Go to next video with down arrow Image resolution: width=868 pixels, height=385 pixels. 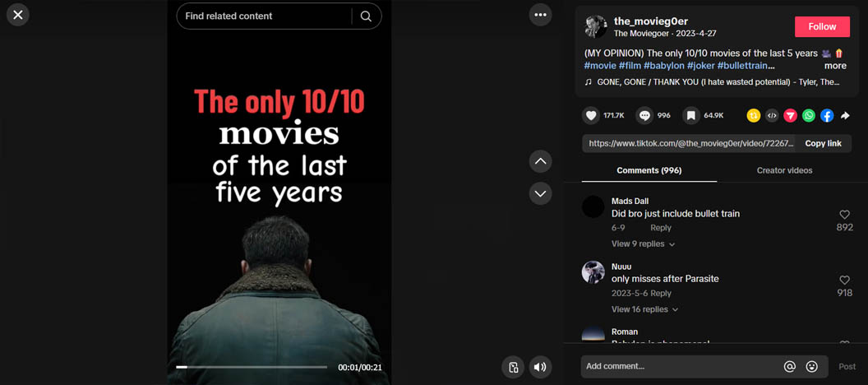(x=540, y=193)
